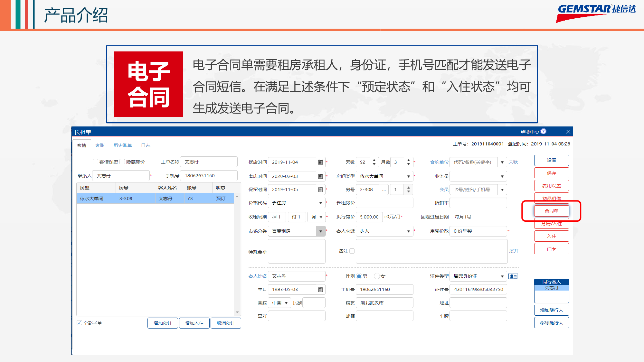Click the 增加入住 button

(x=194, y=323)
